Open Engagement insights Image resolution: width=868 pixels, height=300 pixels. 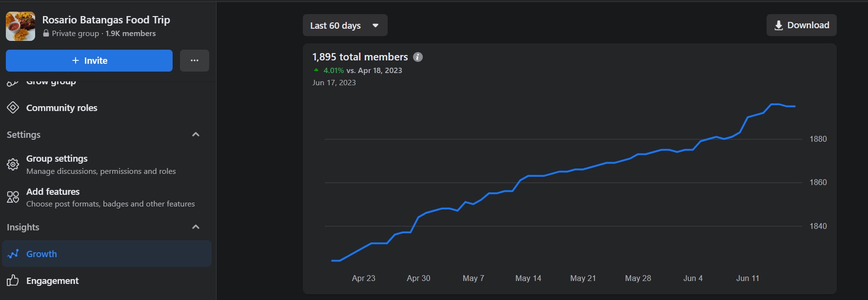pyautogui.click(x=106, y=281)
